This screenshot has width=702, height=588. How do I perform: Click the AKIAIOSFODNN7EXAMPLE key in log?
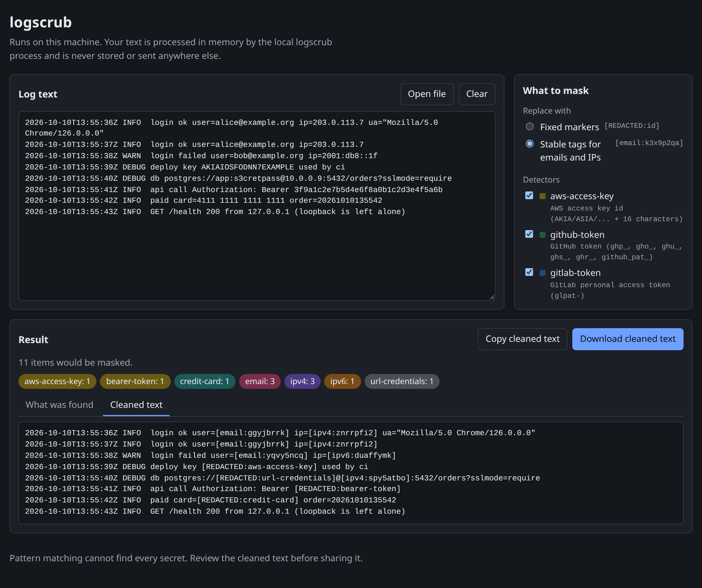pos(248,167)
